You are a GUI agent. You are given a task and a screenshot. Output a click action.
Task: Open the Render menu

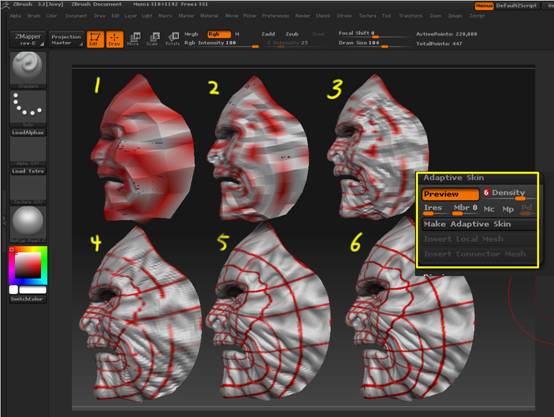click(303, 16)
